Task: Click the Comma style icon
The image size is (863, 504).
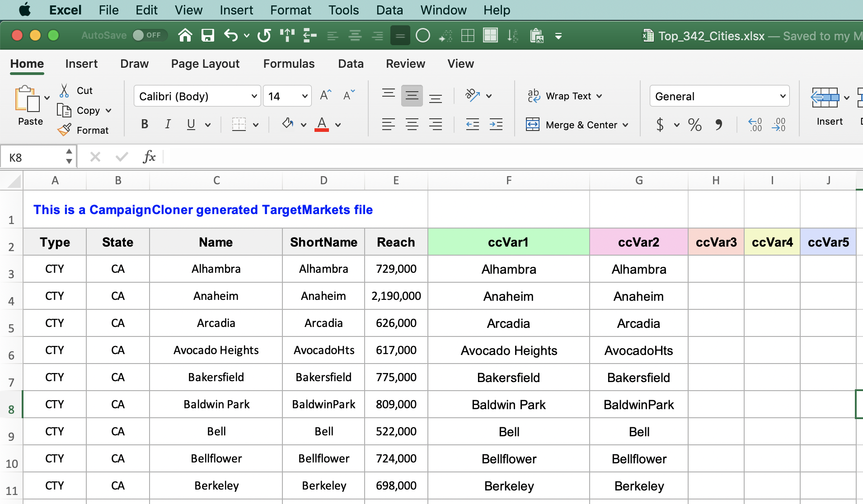Action: coord(719,125)
